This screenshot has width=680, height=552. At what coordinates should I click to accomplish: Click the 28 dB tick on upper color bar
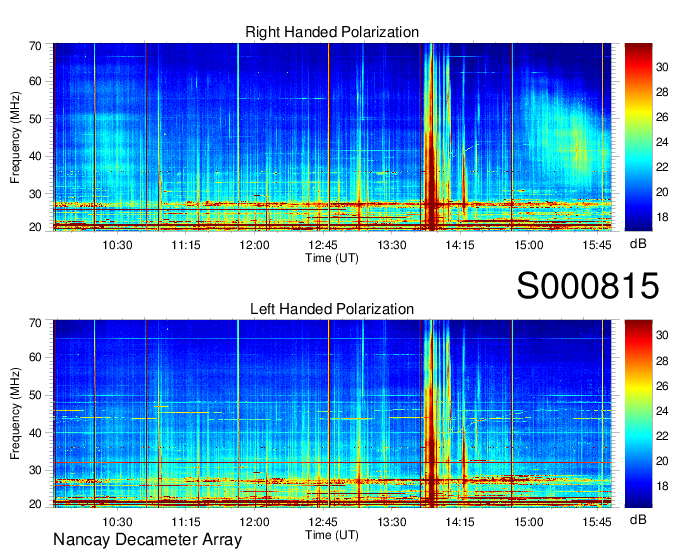[x=662, y=92]
